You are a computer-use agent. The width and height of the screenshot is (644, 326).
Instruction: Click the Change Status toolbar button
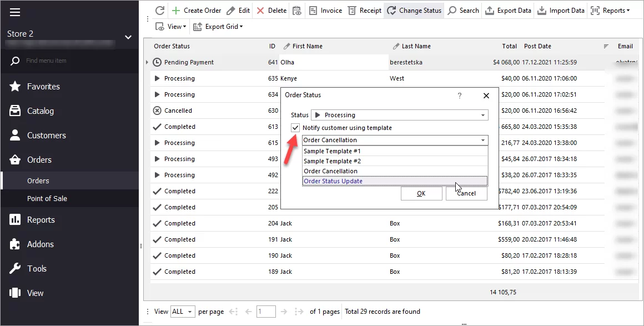[414, 11]
